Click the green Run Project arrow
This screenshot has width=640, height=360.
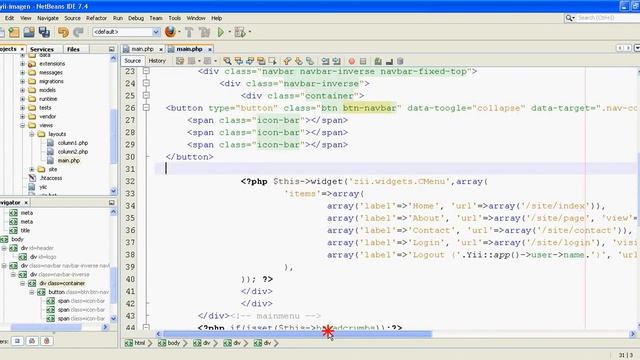click(x=221, y=32)
